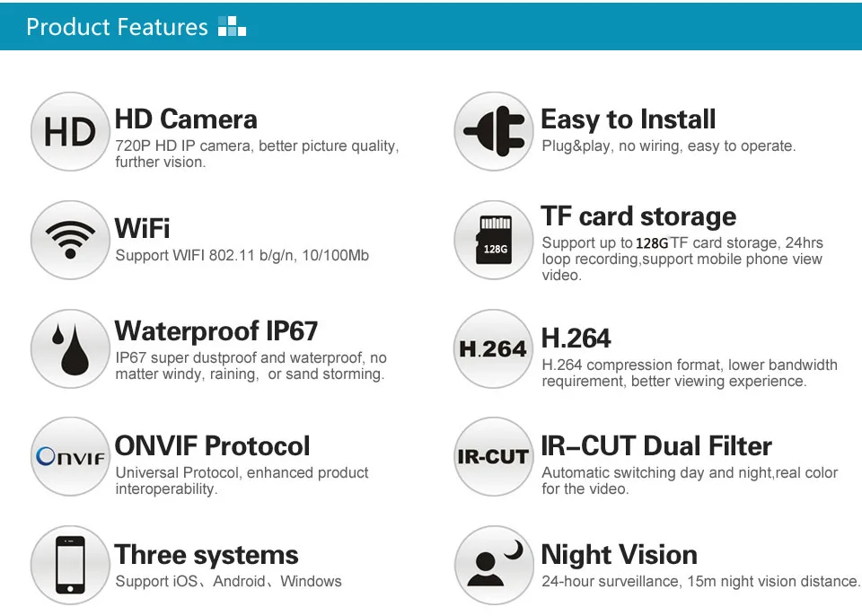Viewport: 862px width, 616px height.
Task: Click the Waterproof IP67 heading
Action: pyautogui.click(x=216, y=331)
